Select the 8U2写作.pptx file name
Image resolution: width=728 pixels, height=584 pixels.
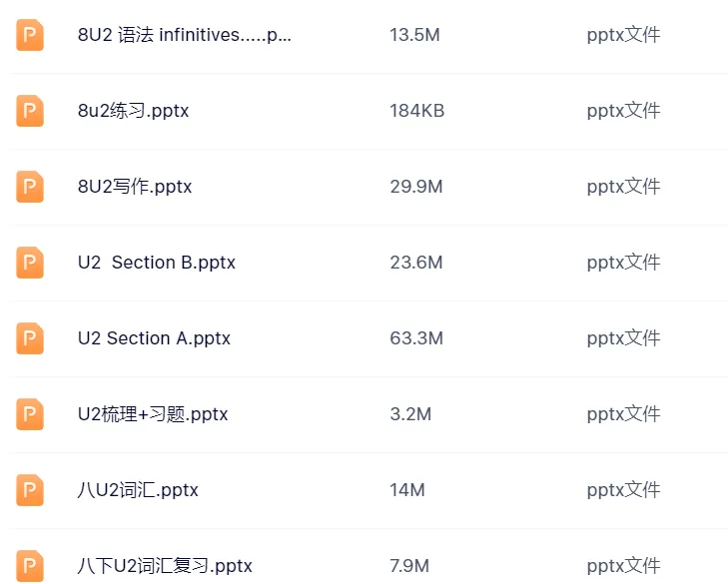pyautogui.click(x=135, y=187)
